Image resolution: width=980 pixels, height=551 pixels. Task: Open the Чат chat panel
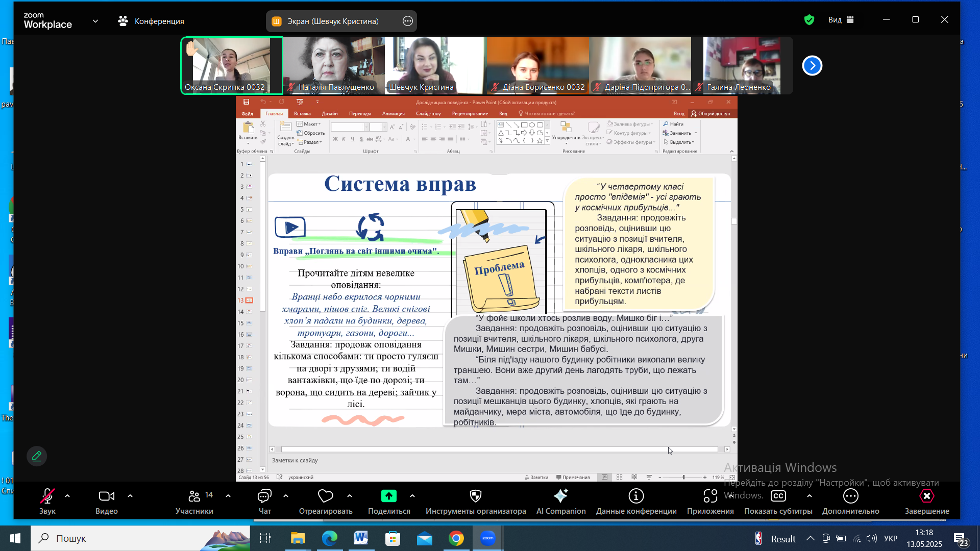coord(264,501)
